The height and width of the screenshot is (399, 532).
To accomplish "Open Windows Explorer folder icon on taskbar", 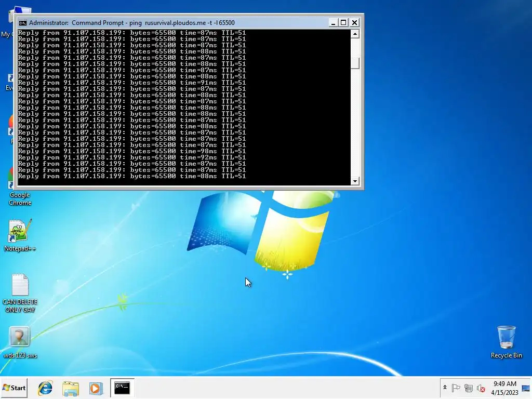I will [71, 388].
